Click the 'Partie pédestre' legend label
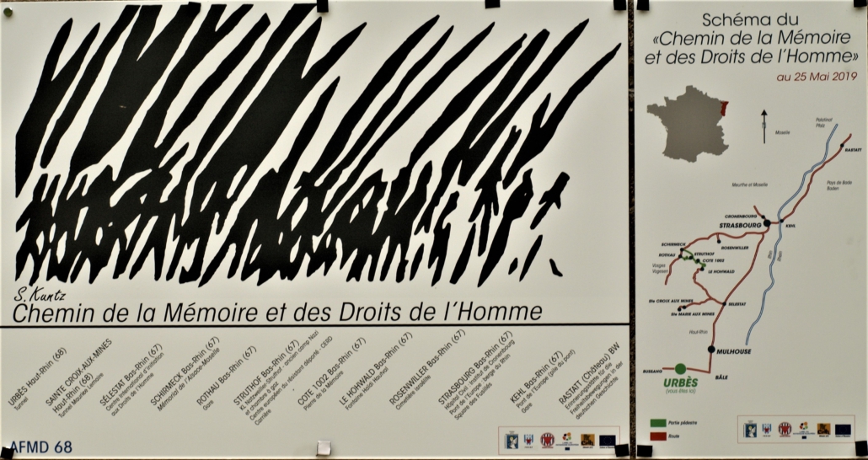This screenshot has width=868, height=460. pos(683,423)
